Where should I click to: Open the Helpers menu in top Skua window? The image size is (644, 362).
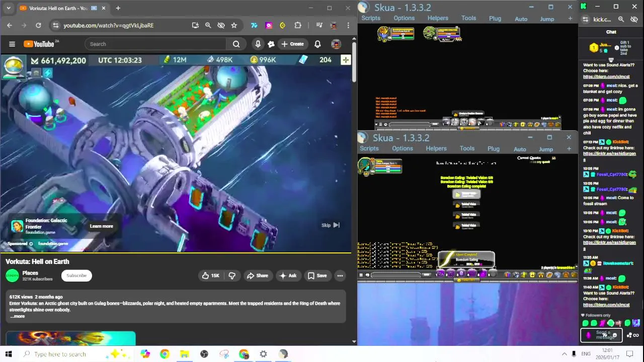tap(438, 18)
